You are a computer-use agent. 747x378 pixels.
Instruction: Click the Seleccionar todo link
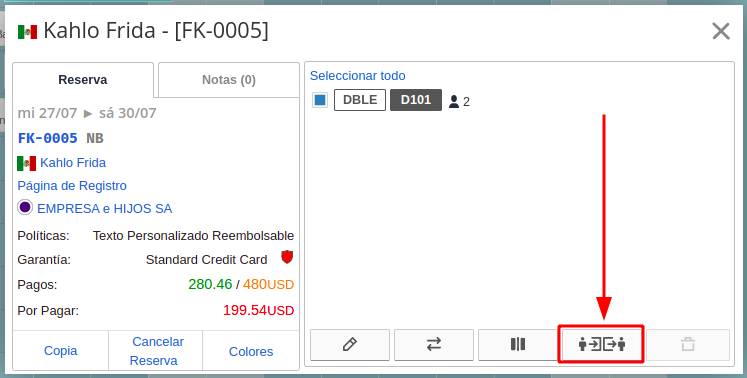coord(357,76)
